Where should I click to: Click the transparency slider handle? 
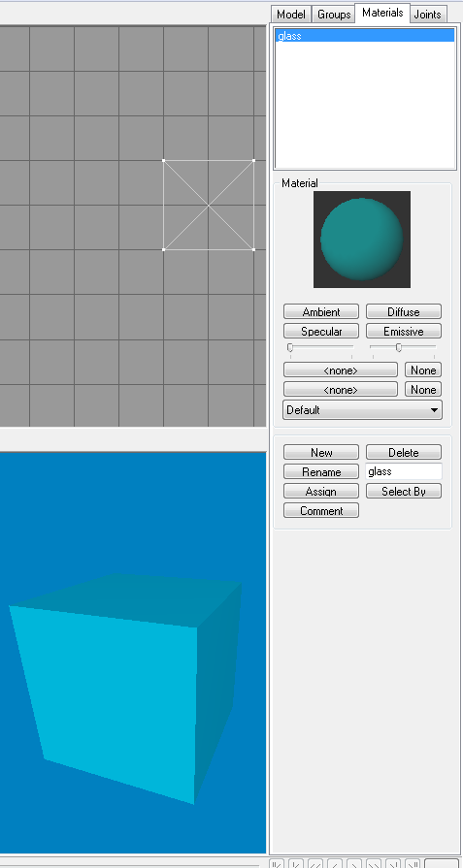(399, 347)
